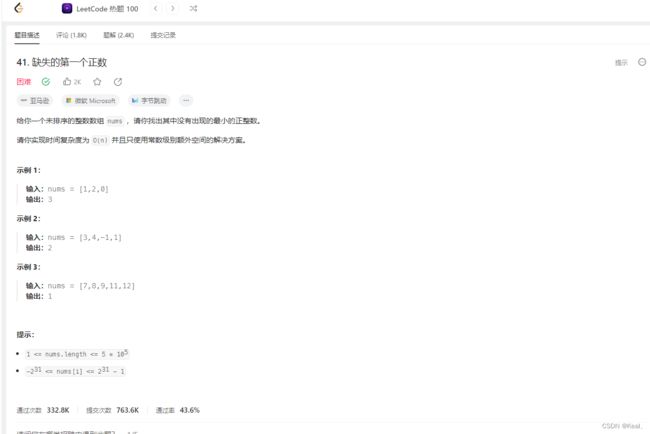Pick a random problem shuffle icon
The width and height of the screenshot is (650, 434).
pos(193,8)
